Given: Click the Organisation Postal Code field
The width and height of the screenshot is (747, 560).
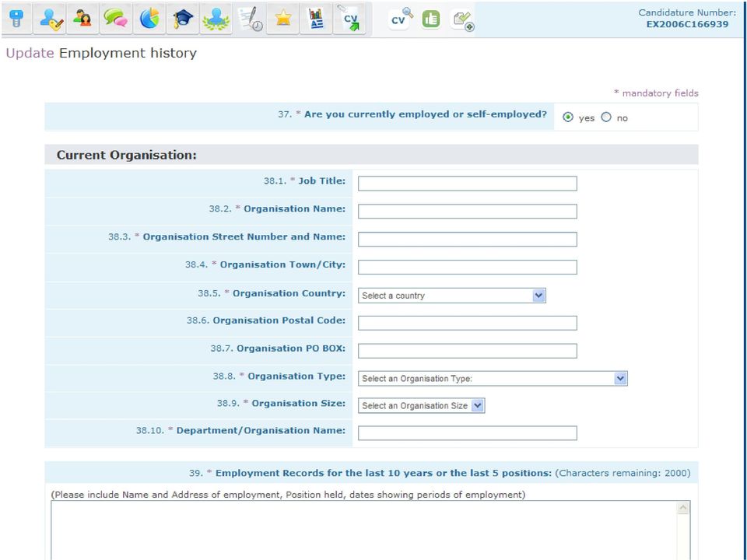Looking at the screenshot, I should pyautogui.click(x=468, y=323).
